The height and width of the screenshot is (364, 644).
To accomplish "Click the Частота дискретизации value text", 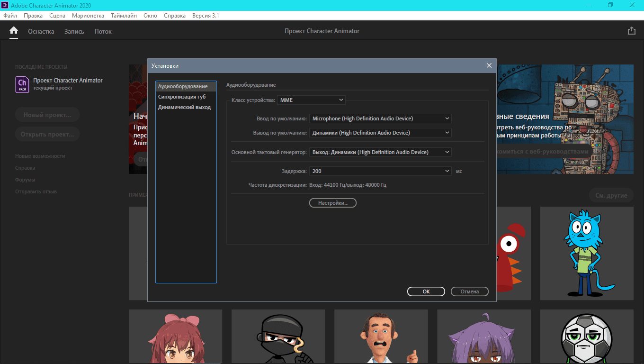I will (x=348, y=185).
